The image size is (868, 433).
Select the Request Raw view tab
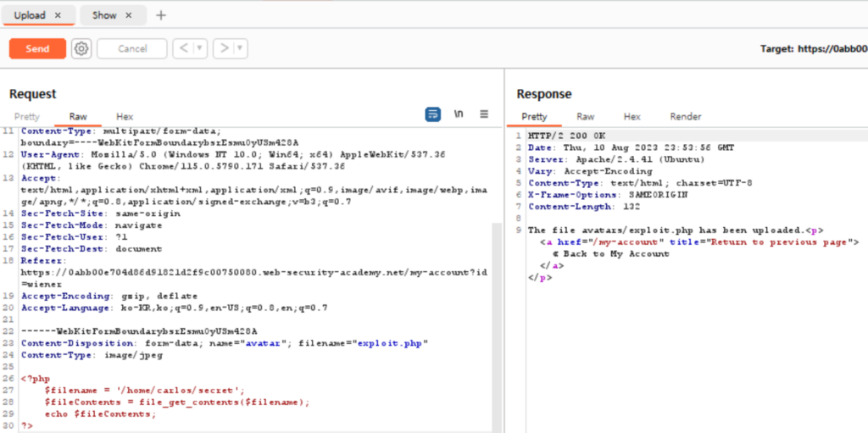[78, 117]
